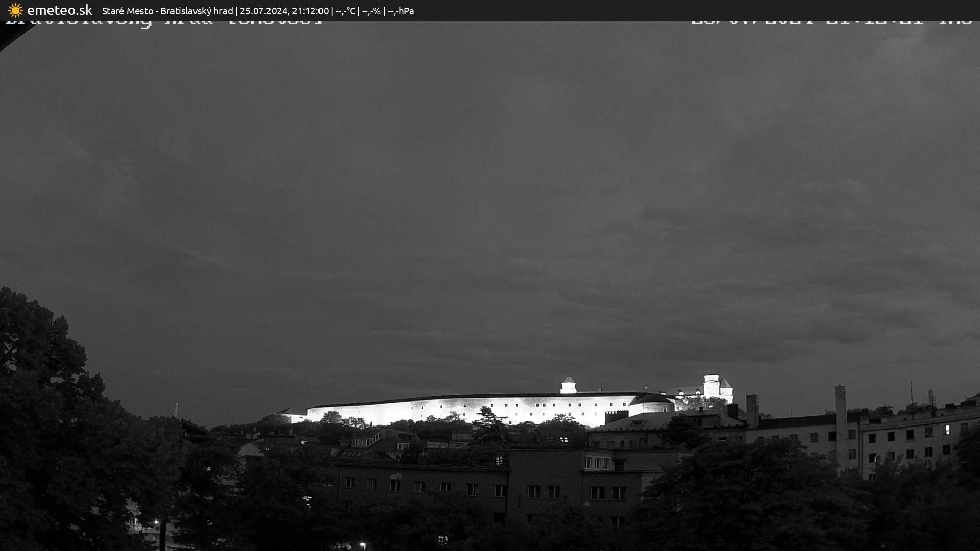Click the street lamp at bottom left
Image resolution: width=980 pixels, height=551 pixels.
157,523
